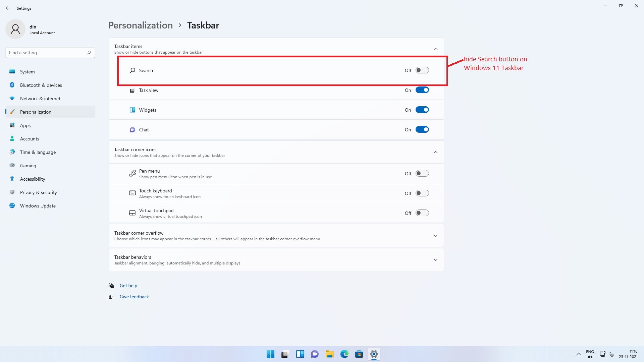Turn off the Widgets toggle

click(422, 110)
